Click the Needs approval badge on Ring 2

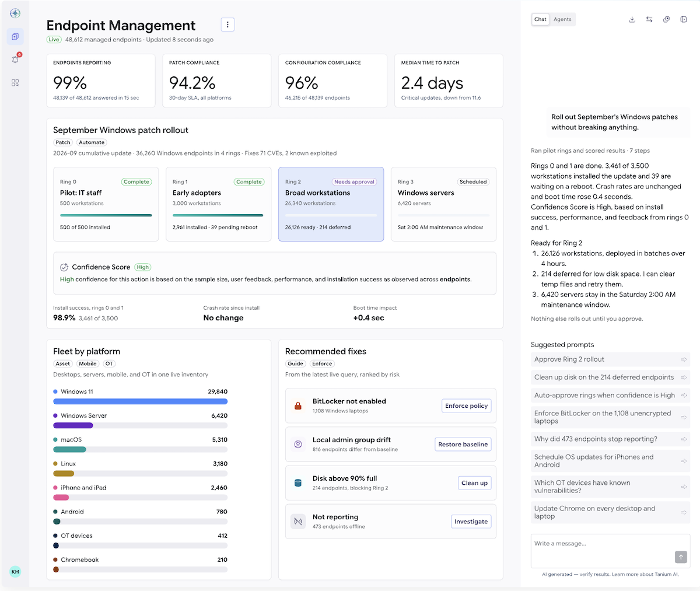coord(354,182)
